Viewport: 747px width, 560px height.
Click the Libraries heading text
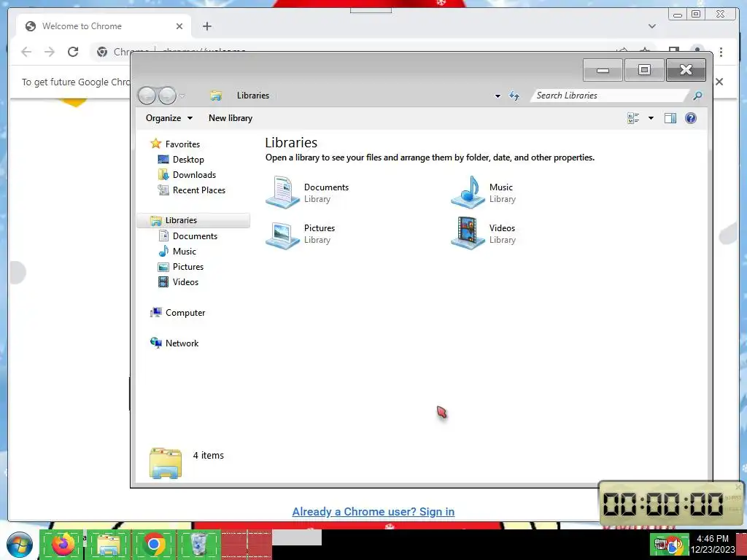click(x=291, y=142)
